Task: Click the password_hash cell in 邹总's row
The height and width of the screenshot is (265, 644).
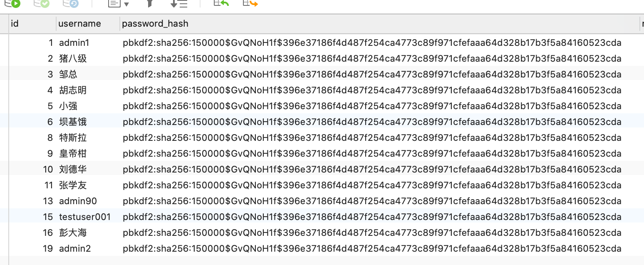Action: coord(380,74)
